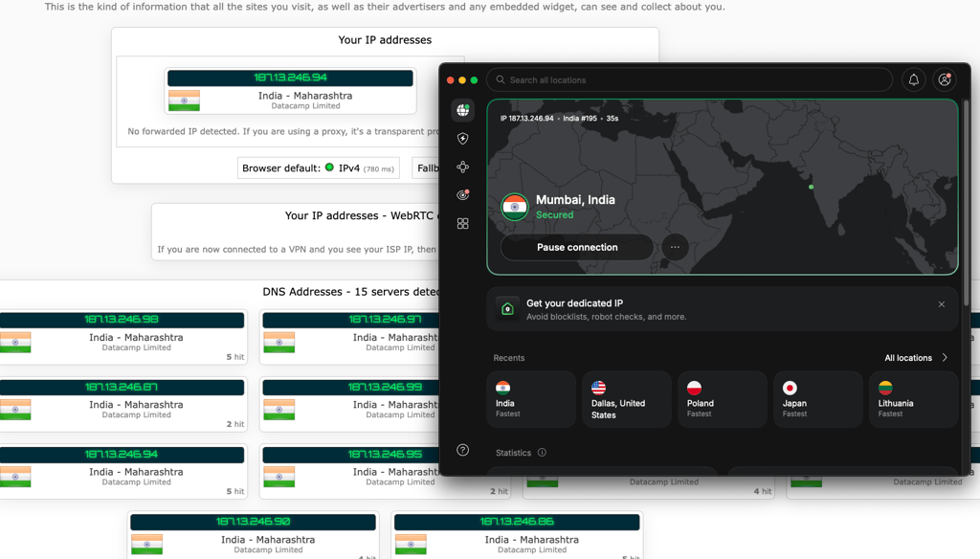Click the Mumbai, India connection label
Viewport: 980px width, 559px height.
coord(575,200)
